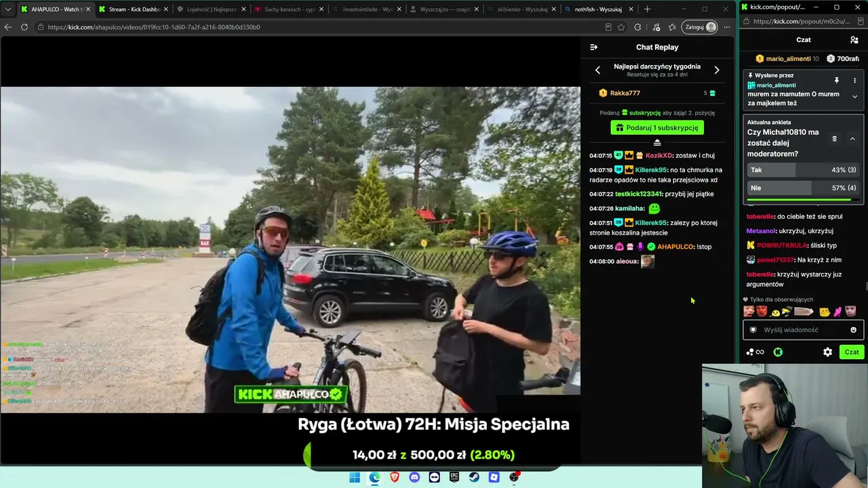This screenshot has width=868, height=488.
Task: Unpin the pinned message by mario_alimenti
Action: coord(837,81)
